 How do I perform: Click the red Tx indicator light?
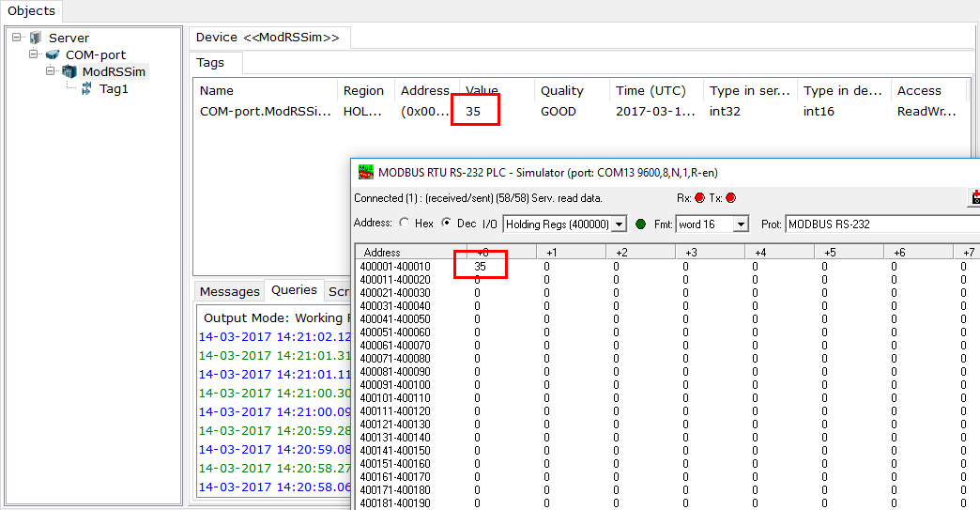tap(730, 198)
